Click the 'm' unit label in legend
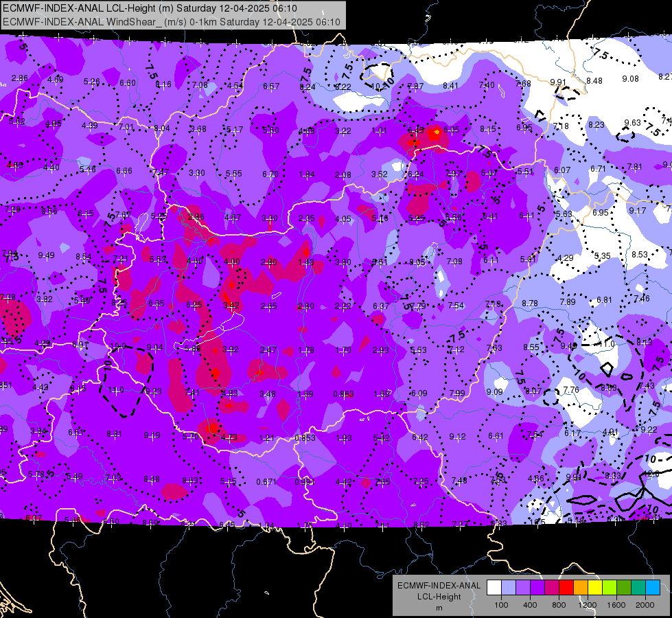The image size is (672, 618). click(439, 608)
